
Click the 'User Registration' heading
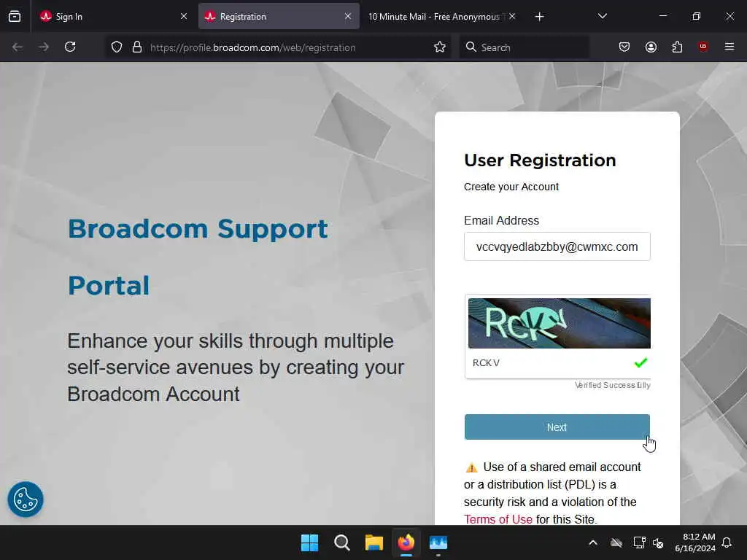[540, 160]
